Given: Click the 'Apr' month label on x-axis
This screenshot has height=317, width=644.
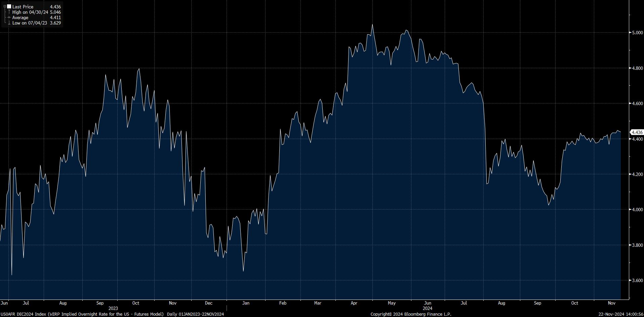Looking at the screenshot, I should tap(354, 303).
